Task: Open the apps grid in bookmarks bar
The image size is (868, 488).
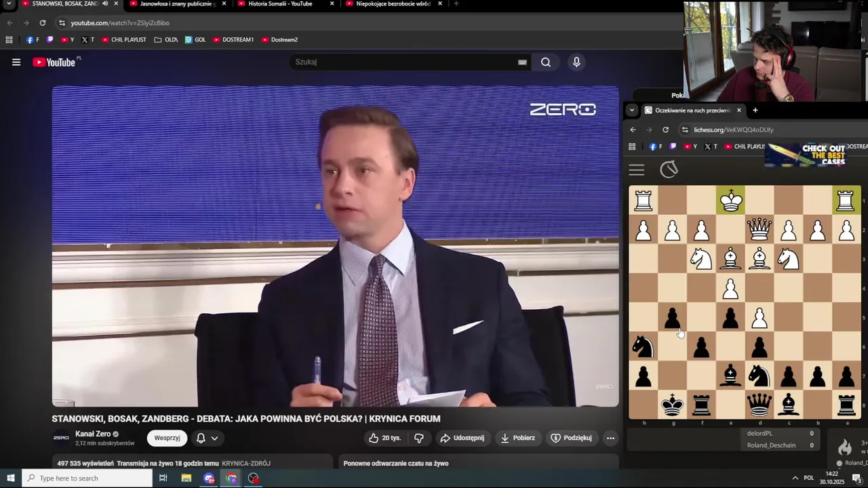Action: pos(9,40)
